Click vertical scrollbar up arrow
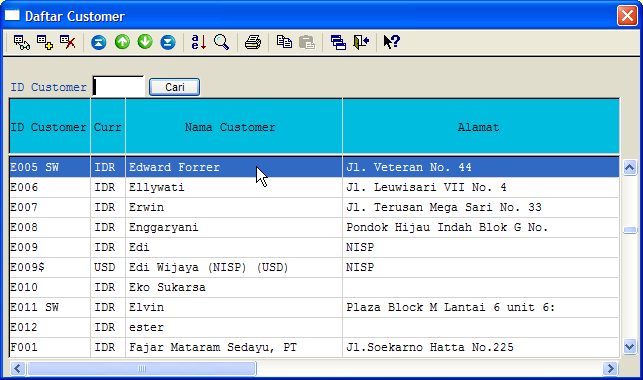Screen dimensions: 643x380 (629, 168)
